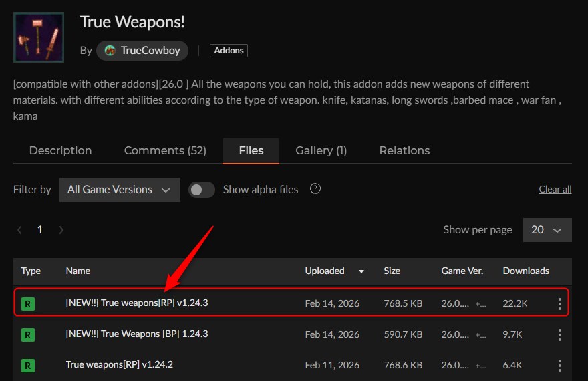588x381 pixels.
Task: Expand the All Game Versions dropdown
Action: coord(120,190)
